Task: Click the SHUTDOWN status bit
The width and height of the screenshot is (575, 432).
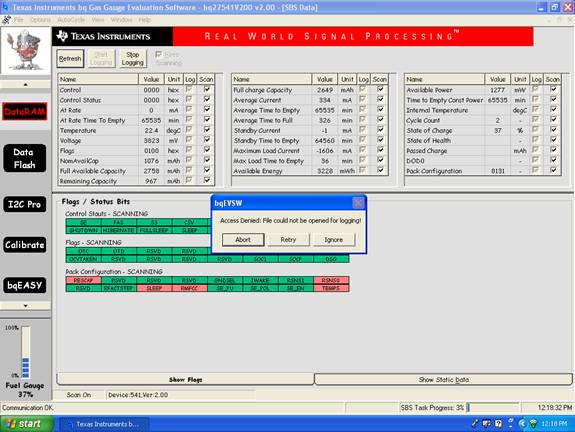Action: click(83, 230)
